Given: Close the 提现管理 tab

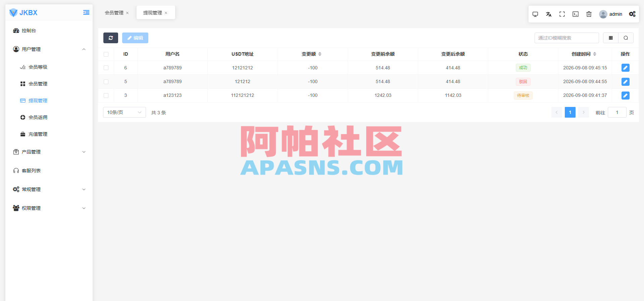Looking at the screenshot, I should (166, 13).
